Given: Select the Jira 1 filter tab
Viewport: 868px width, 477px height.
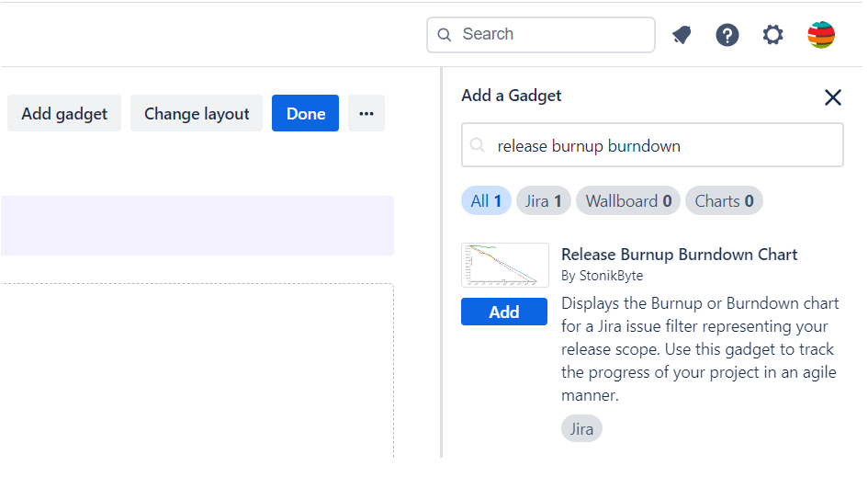Looking at the screenshot, I should (543, 200).
